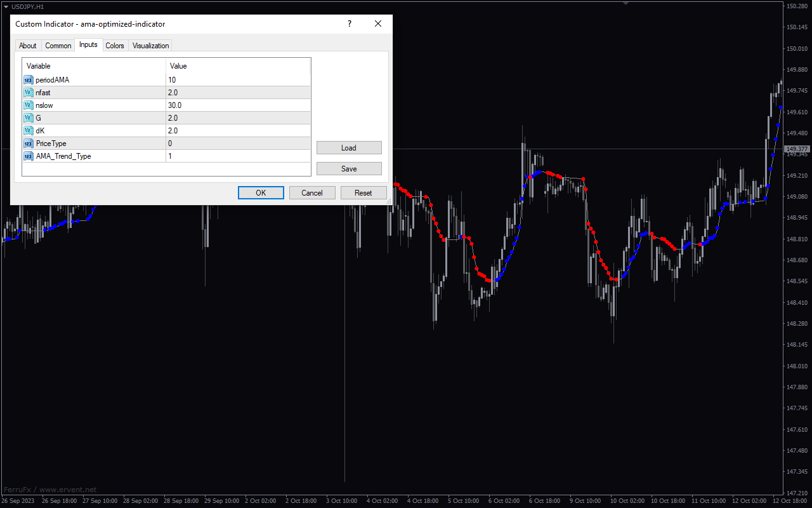Viewport: 812px width, 508px height.
Task: Click the 6 Oct 18:00 time label
Action: (546, 501)
